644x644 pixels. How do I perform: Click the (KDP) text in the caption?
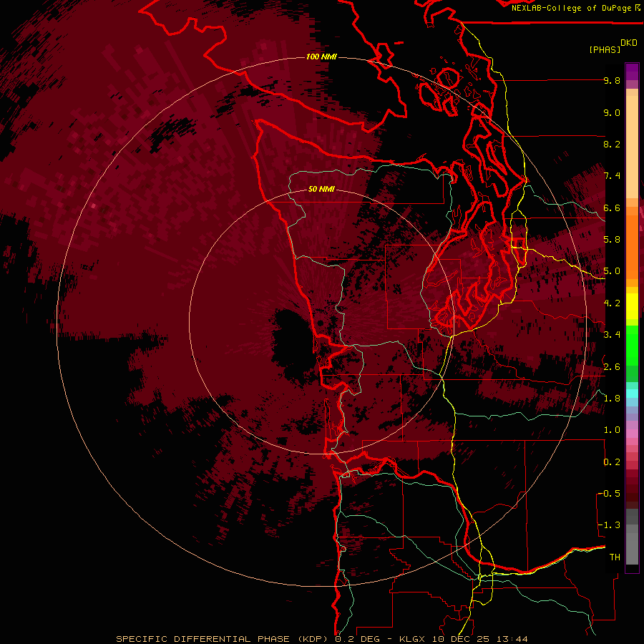(x=313, y=639)
